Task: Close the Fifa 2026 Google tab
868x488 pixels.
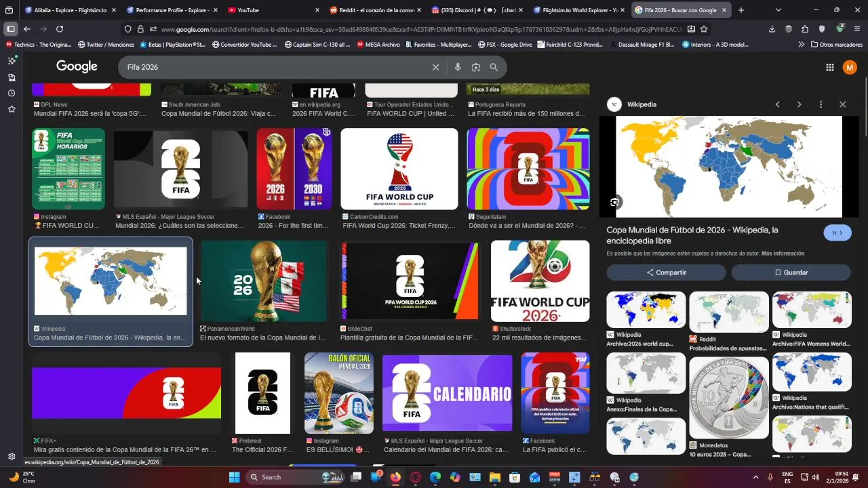Action: point(724,10)
